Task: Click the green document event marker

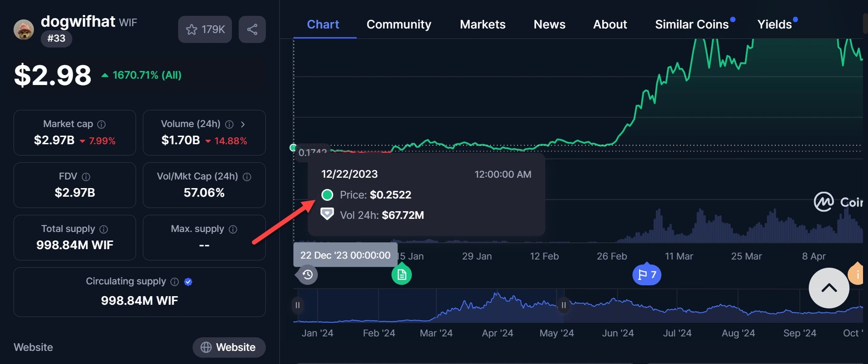Action: 401,274
